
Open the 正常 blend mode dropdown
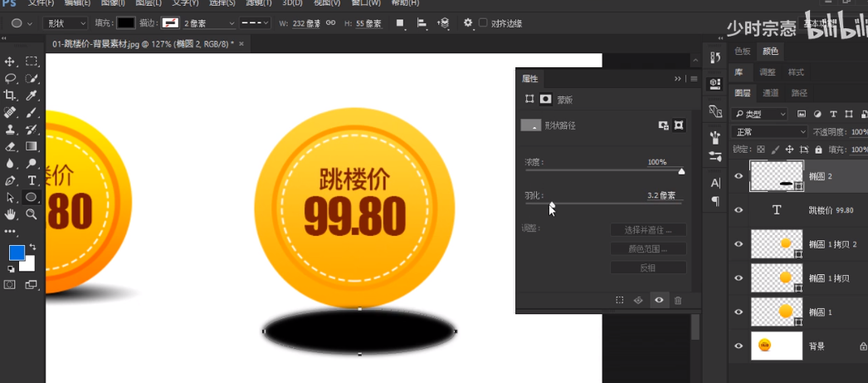click(x=769, y=132)
